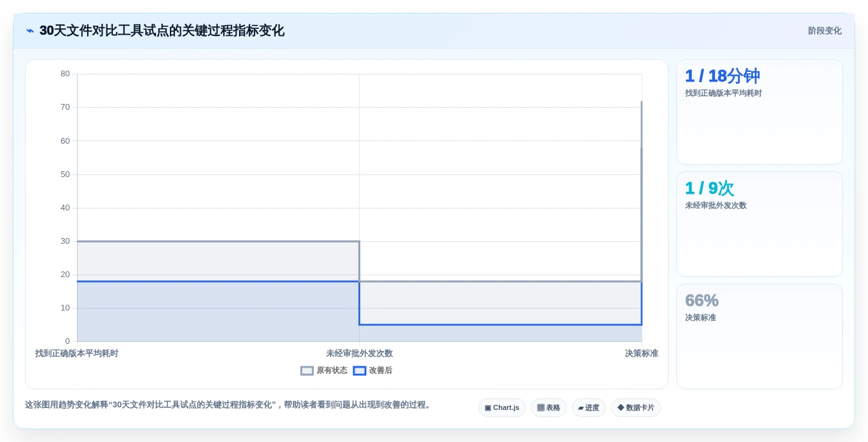The image size is (868, 442).
Task: Click the 进度 tag chip
Action: pos(588,407)
